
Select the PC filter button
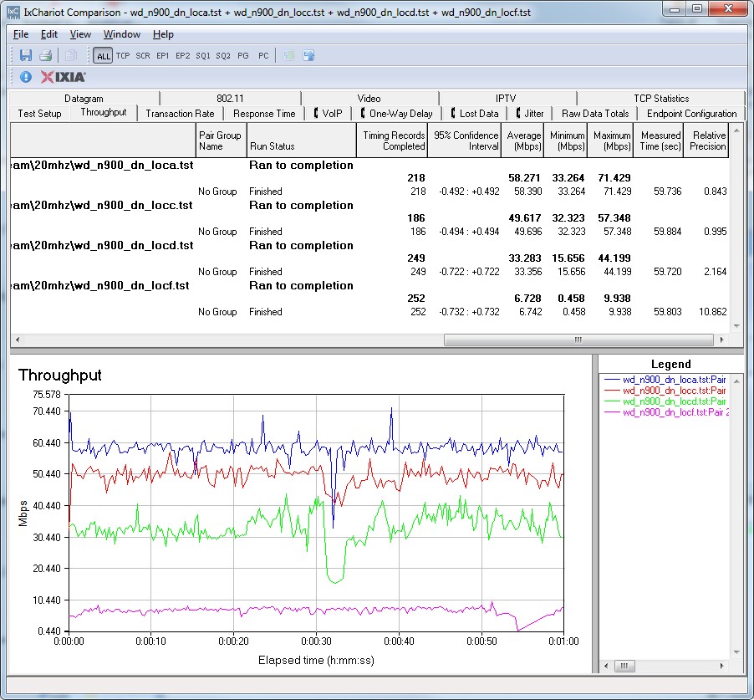point(263,56)
